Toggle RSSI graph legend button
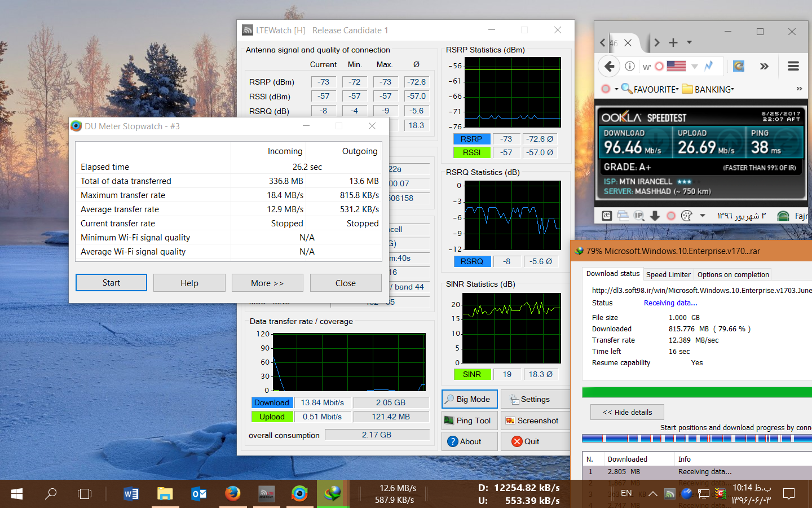 pyautogui.click(x=471, y=152)
